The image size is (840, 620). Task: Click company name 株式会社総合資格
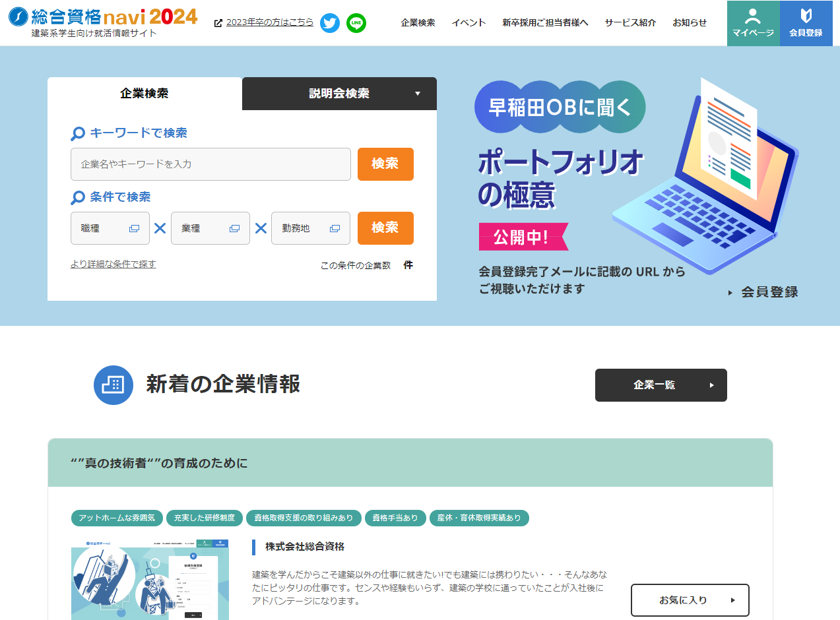click(305, 547)
